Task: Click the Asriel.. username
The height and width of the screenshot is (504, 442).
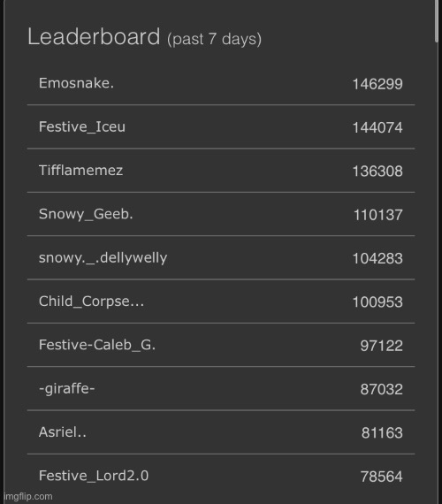Action: click(63, 432)
